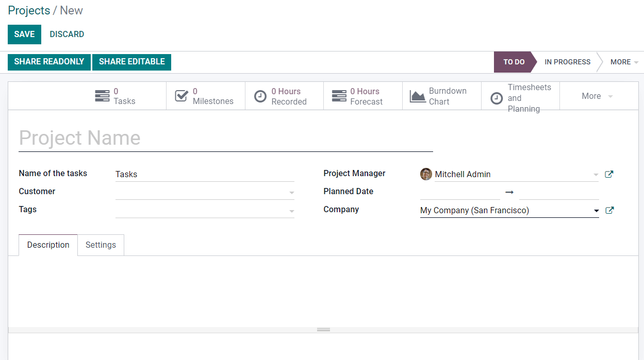Open Timesheets and Planning clock icon
The image size is (644, 360).
[x=497, y=98]
